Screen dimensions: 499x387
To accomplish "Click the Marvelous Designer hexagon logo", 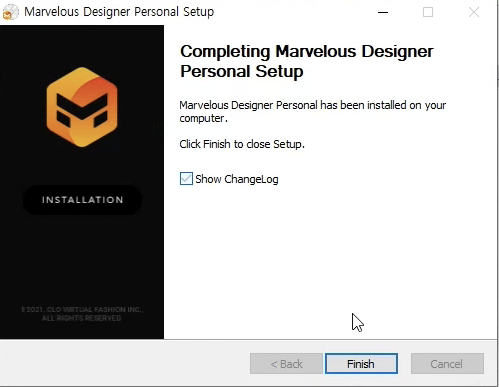I will [82, 107].
